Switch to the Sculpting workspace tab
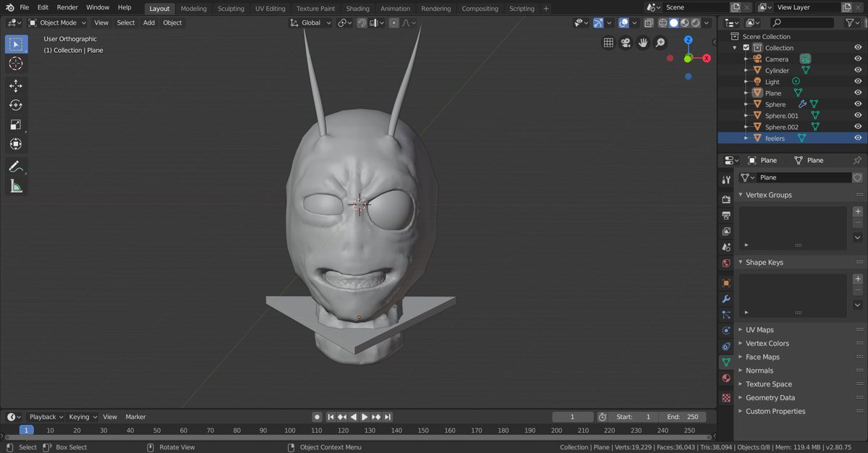The height and width of the screenshot is (453, 868). (231, 9)
